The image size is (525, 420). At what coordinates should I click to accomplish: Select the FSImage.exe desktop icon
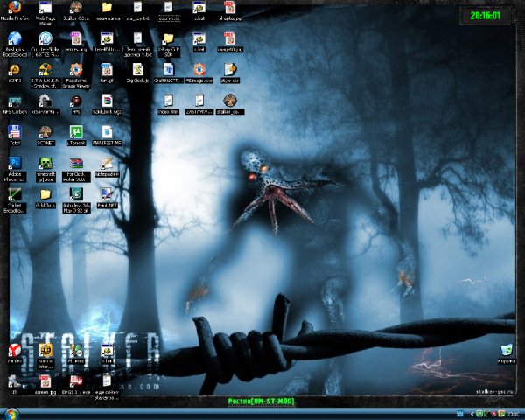[199, 73]
